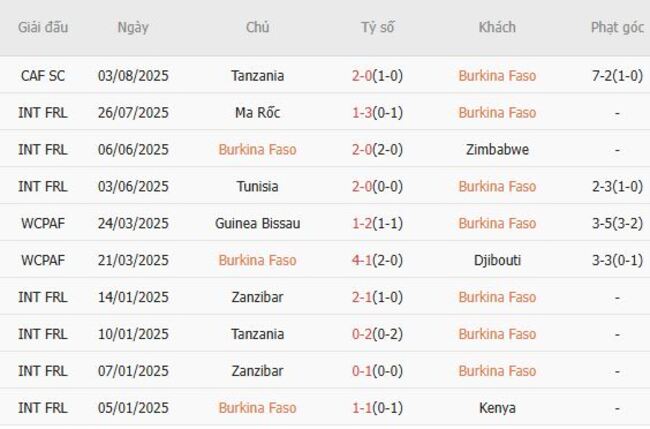Click the 4-1 score against Djibouti
650x429 pixels.
click(x=377, y=260)
